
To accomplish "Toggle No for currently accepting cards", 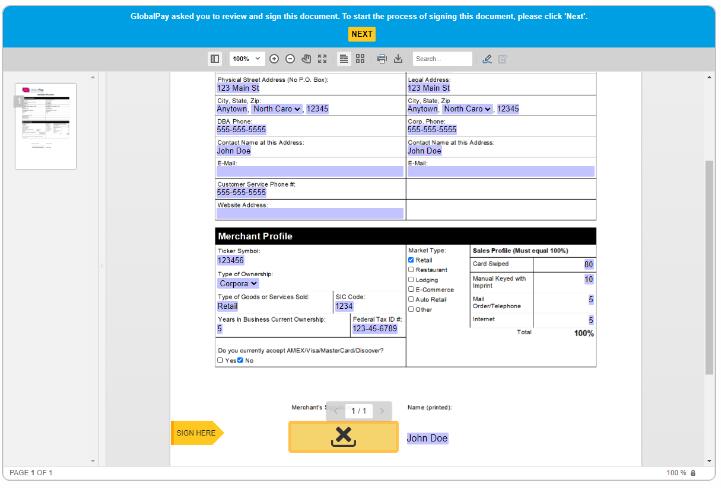I will (240, 360).
